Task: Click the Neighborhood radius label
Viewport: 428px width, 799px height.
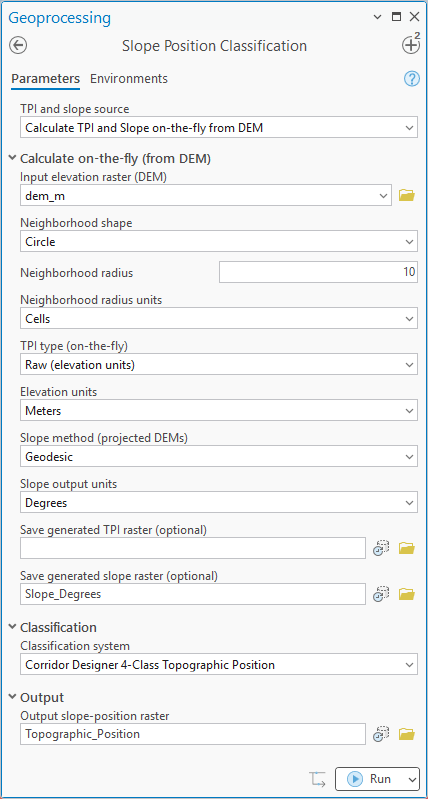Action: pos(76,273)
